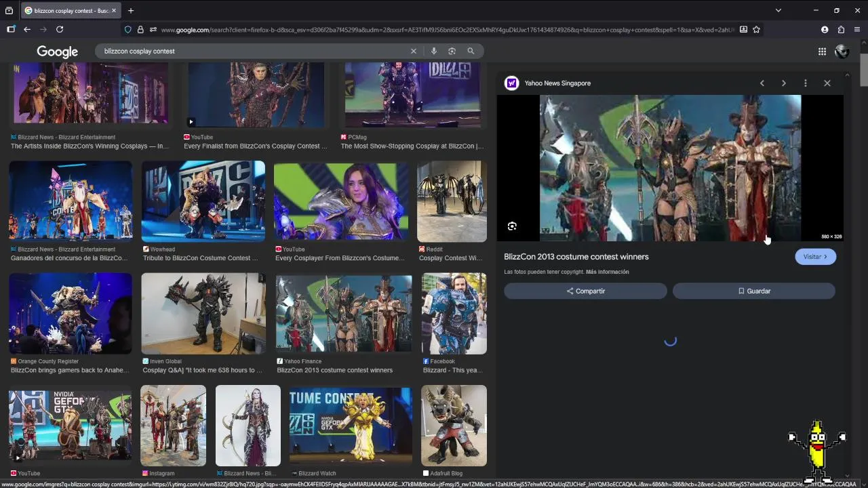Open the Instagram result thumbnail

pos(173,426)
